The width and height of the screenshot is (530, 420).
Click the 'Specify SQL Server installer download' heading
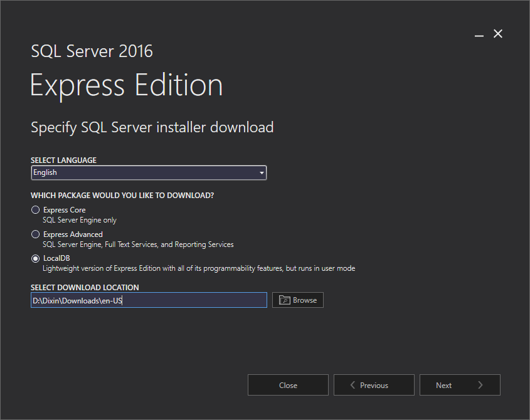(152, 128)
